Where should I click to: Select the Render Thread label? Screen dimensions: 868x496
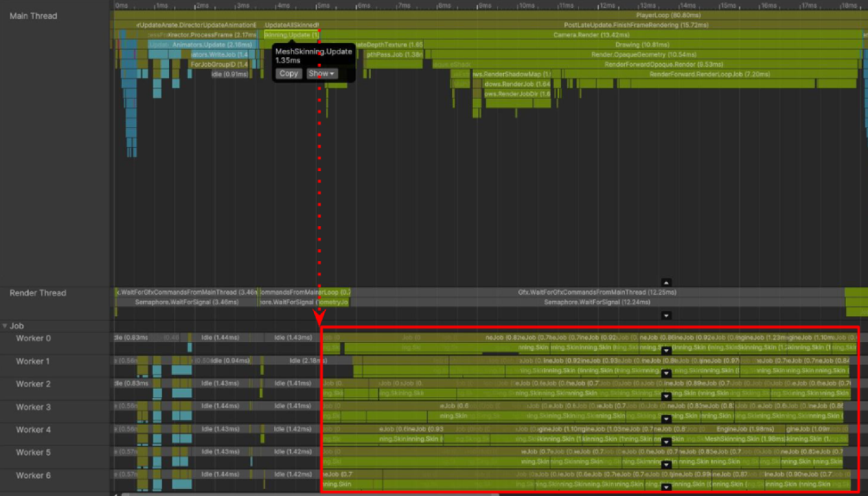tap(38, 293)
